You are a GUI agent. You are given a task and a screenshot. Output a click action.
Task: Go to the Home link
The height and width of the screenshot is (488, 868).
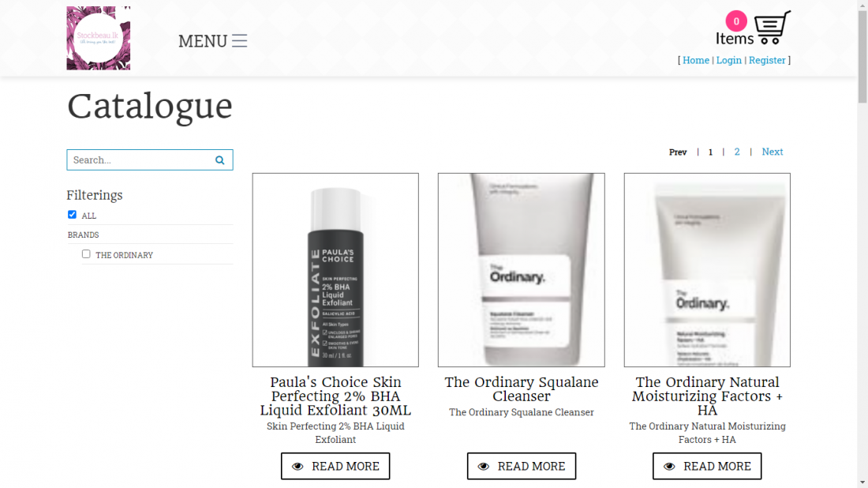(x=695, y=60)
